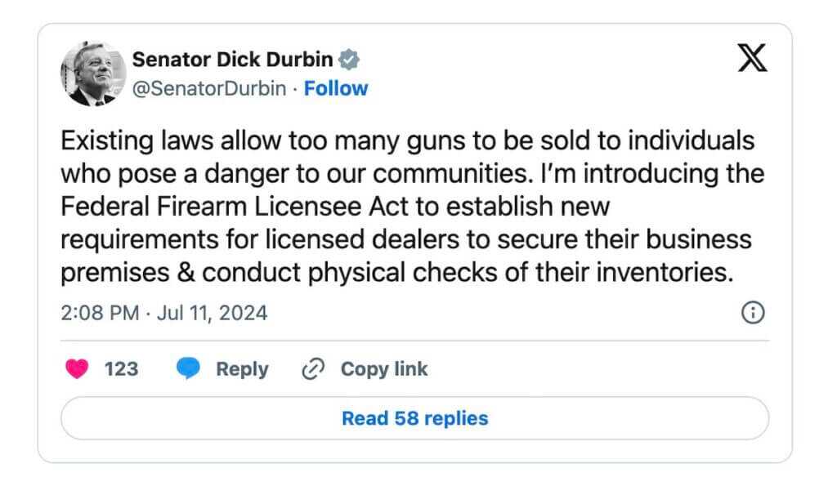Open the tweet info circle icon
This screenshot has width=837, height=504.
pyautogui.click(x=753, y=312)
